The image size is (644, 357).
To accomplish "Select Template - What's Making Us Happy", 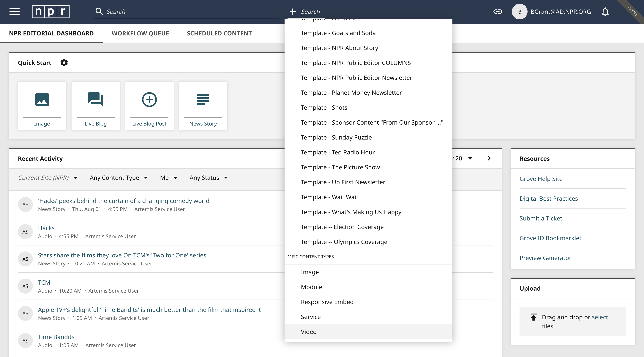I will pyautogui.click(x=368, y=212).
